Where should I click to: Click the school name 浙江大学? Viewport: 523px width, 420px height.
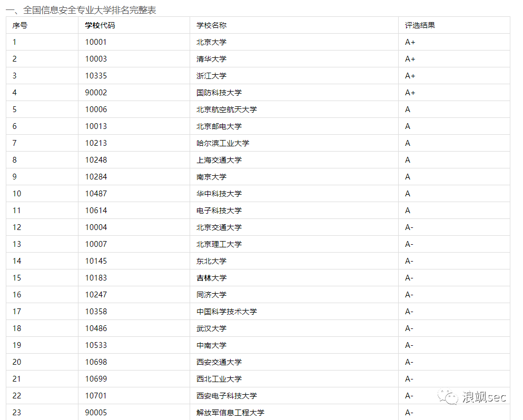(x=212, y=76)
